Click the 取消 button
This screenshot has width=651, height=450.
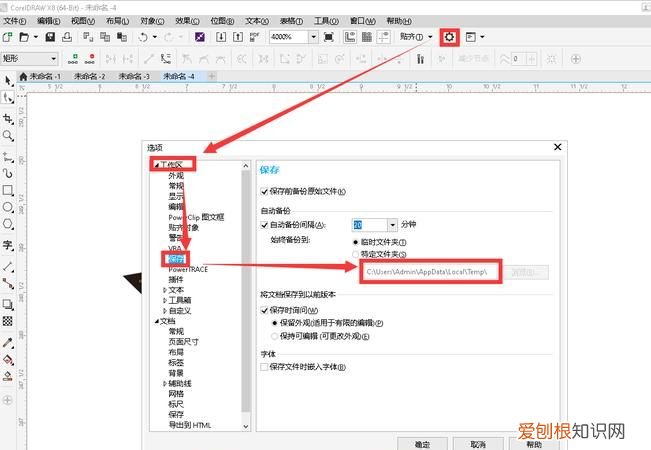(478, 444)
